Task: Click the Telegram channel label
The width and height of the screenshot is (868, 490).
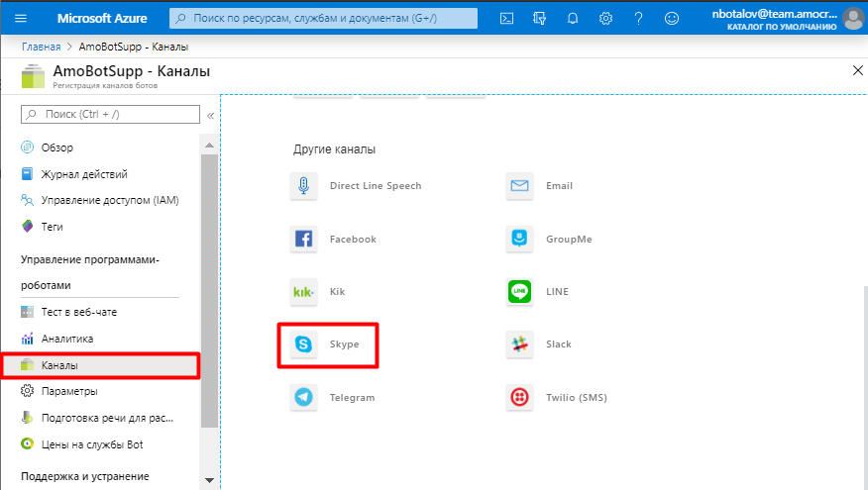Action: point(352,397)
